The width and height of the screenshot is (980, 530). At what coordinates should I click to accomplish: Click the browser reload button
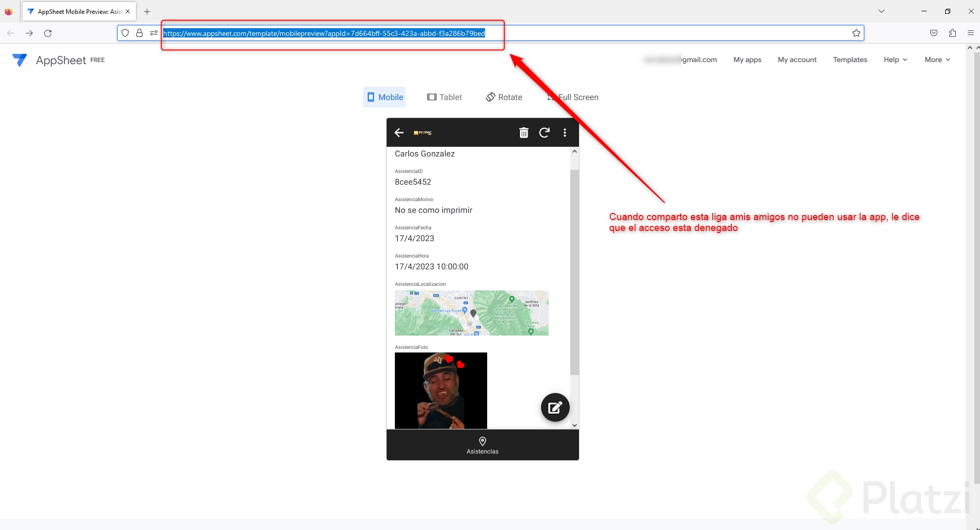[x=48, y=33]
